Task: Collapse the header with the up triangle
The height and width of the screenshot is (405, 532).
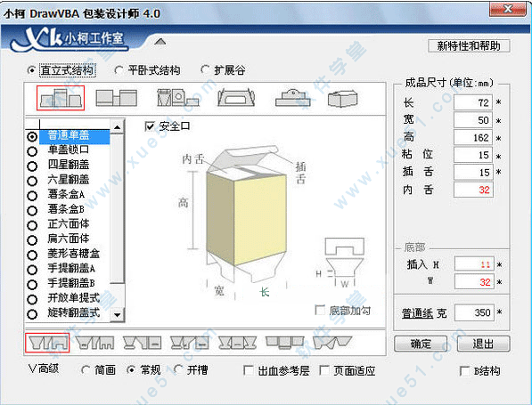Action: click(x=160, y=42)
